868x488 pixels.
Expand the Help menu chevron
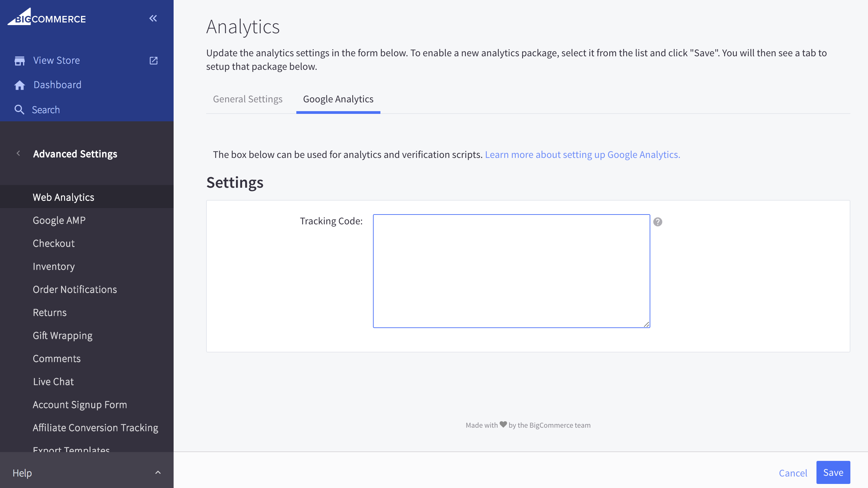tap(158, 473)
